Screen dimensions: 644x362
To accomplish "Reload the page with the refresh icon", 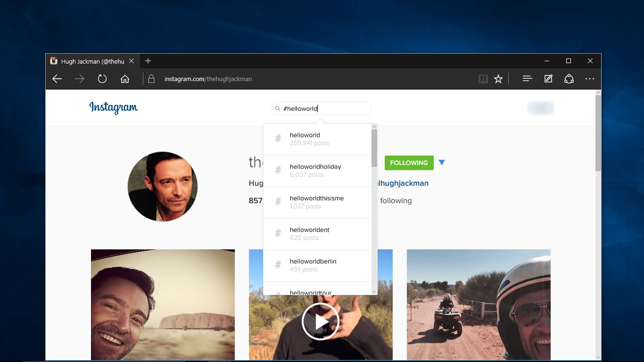I will pyautogui.click(x=102, y=78).
